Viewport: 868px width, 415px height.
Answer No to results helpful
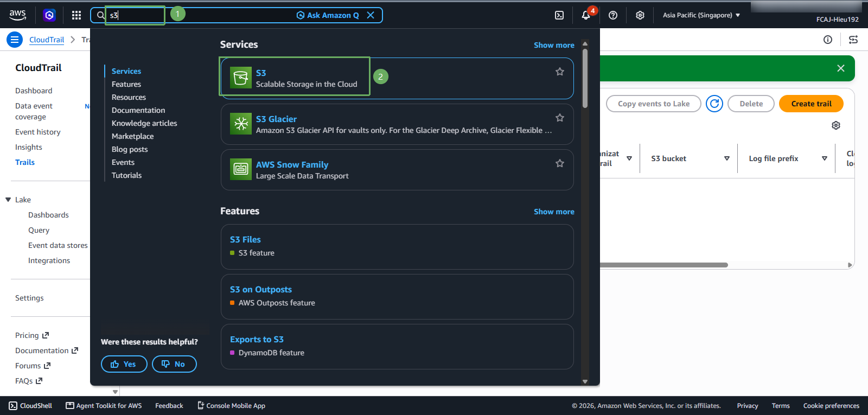point(174,364)
